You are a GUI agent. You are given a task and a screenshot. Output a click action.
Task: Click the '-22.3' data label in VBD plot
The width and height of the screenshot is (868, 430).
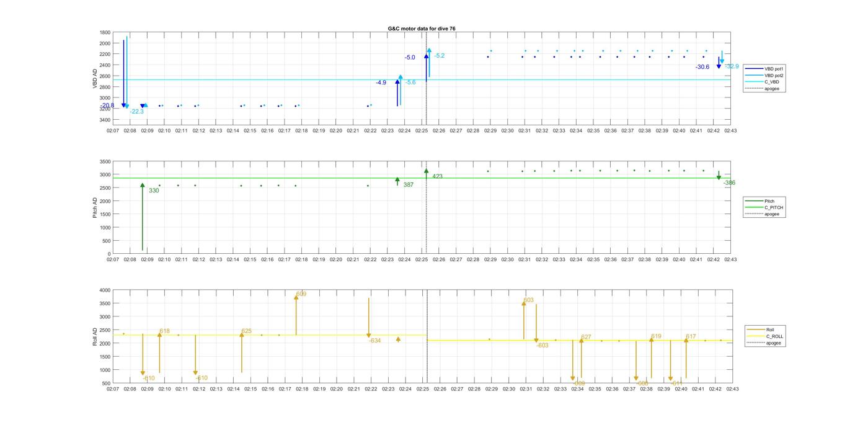(x=137, y=112)
